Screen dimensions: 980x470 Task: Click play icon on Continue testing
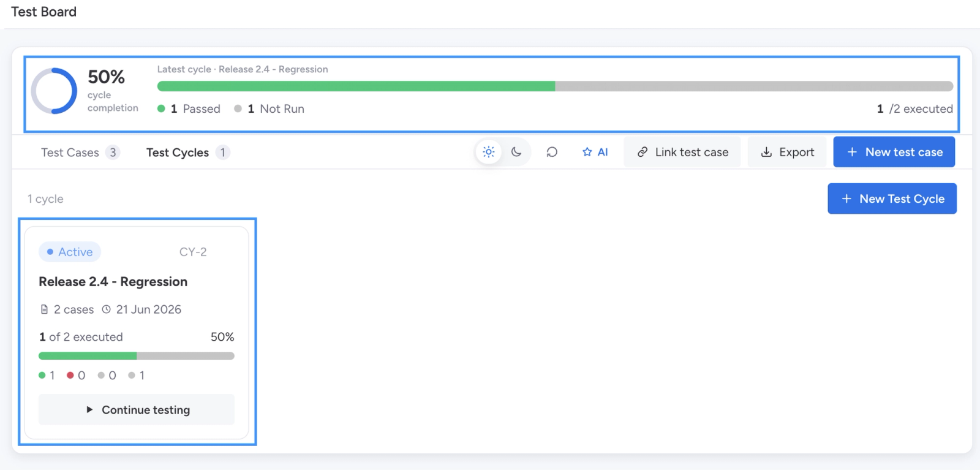pyautogui.click(x=89, y=409)
